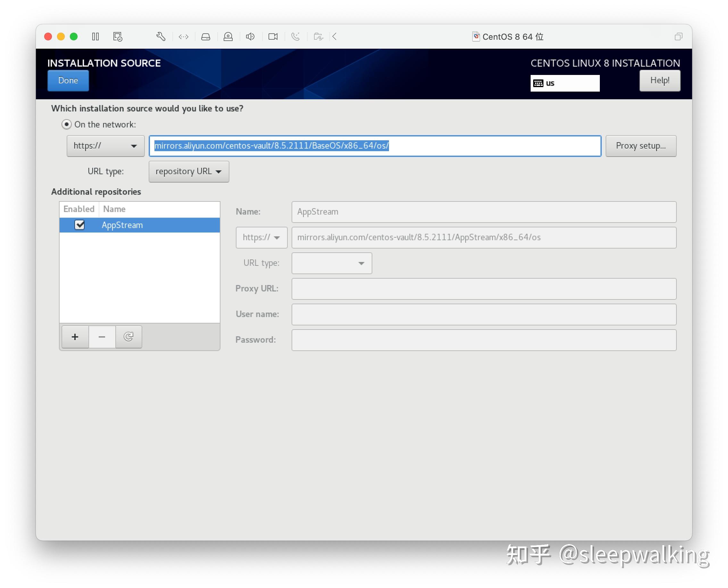Enable the AppStream repository checkbox
The width and height of the screenshot is (728, 588).
80,225
